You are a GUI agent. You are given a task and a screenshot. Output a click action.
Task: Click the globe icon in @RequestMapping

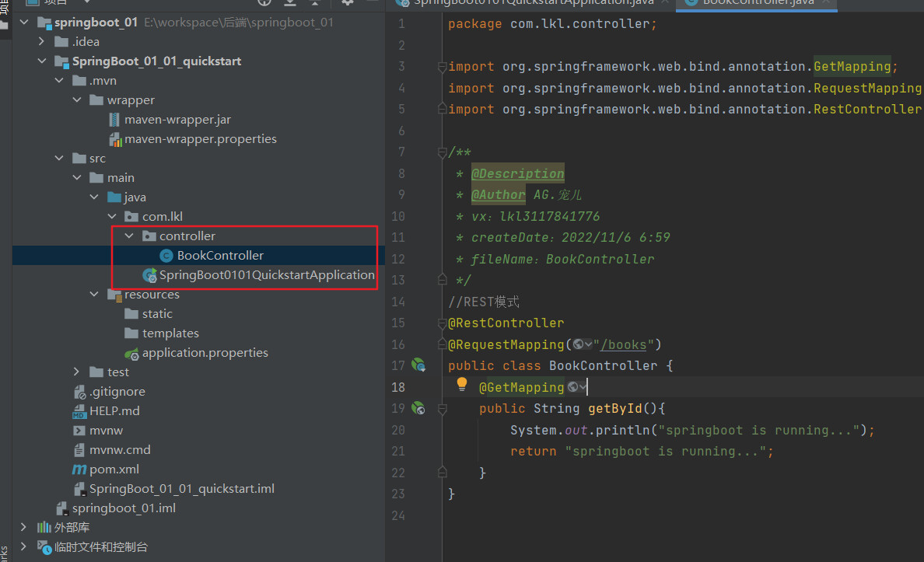click(579, 344)
